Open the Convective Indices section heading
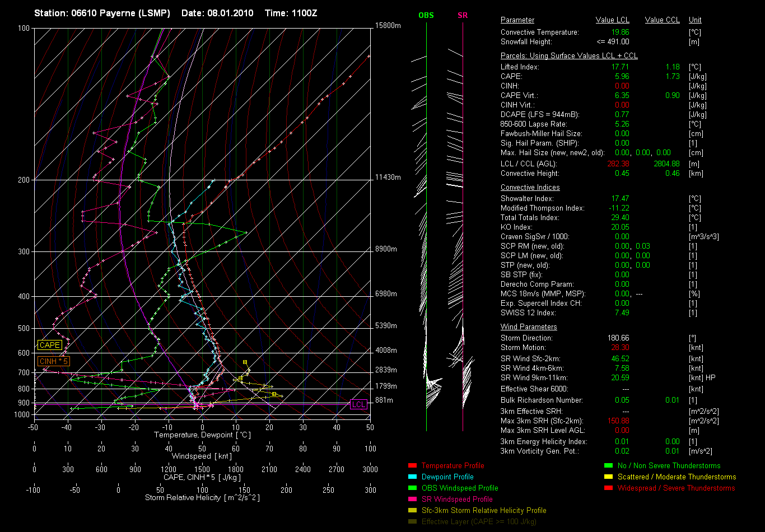The image size is (765, 532). tap(530, 188)
